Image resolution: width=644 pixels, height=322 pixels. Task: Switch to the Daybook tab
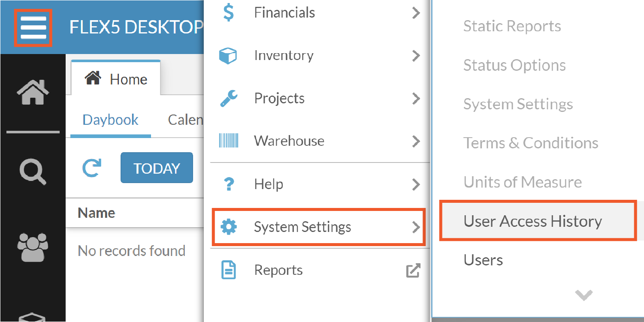tap(110, 120)
